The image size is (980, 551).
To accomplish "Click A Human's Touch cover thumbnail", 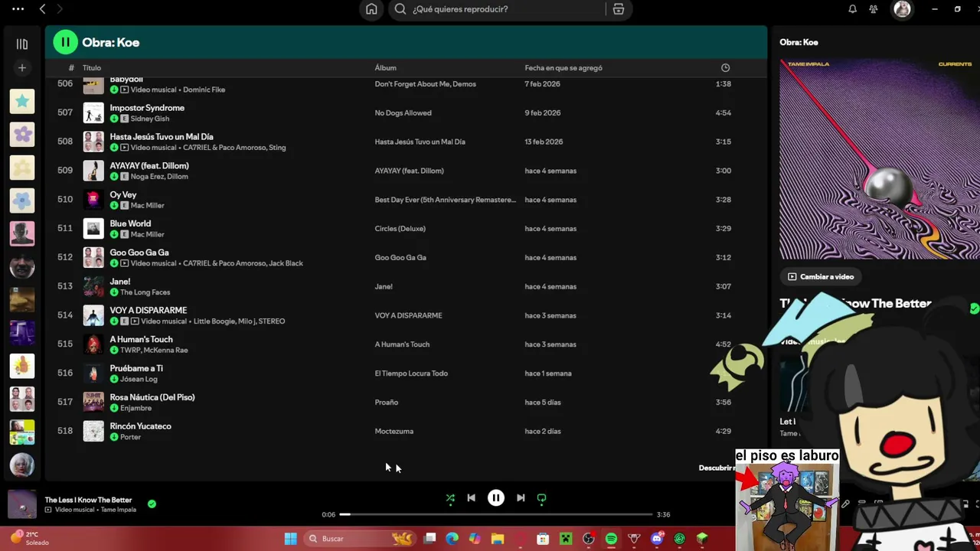I will [x=93, y=344].
